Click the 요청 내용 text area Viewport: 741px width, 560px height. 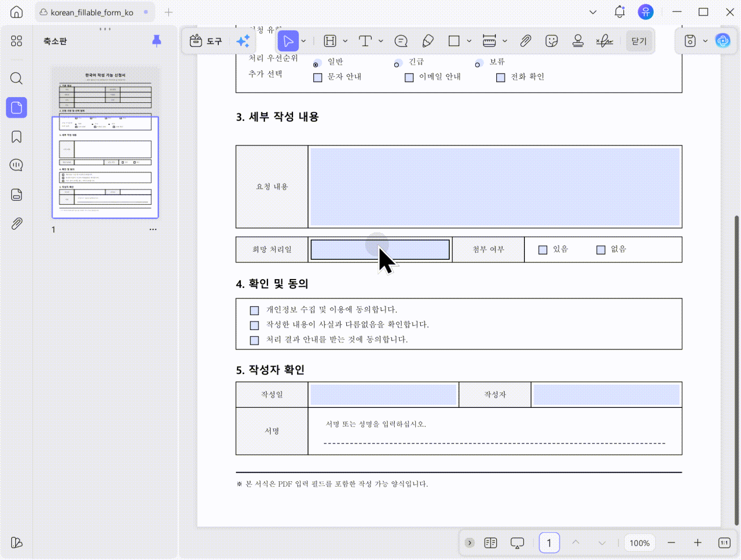(495, 187)
